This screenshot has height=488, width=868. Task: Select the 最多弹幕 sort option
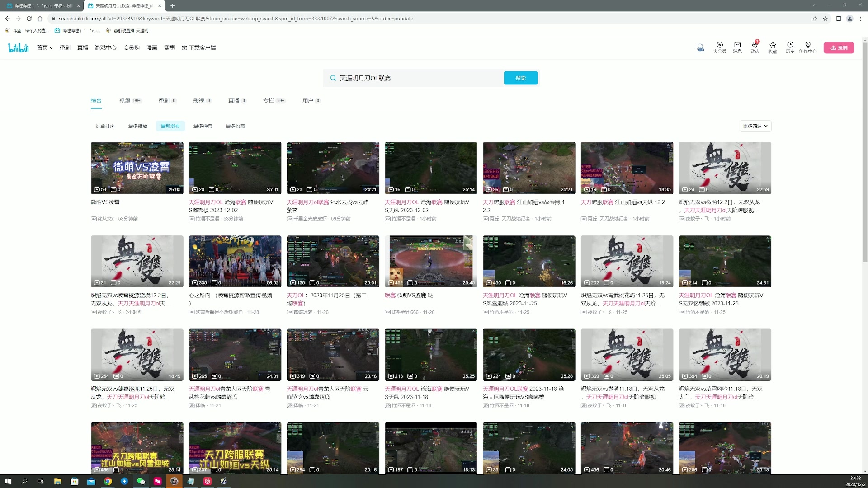[203, 126]
